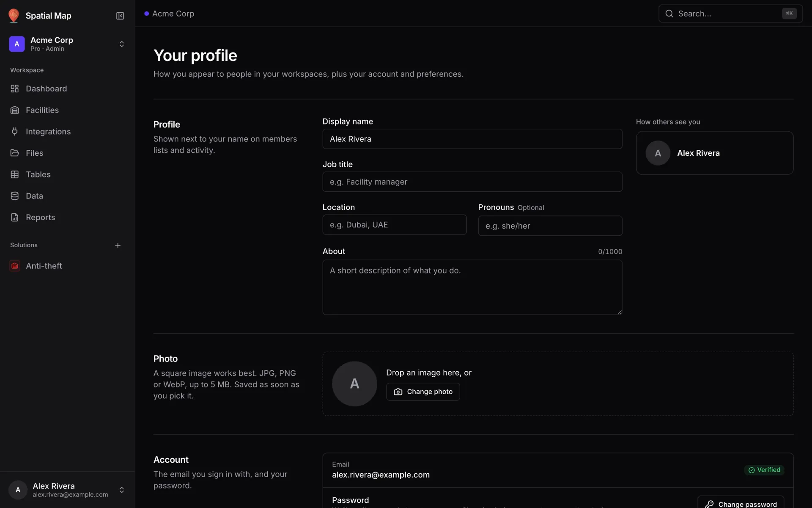Click the red Anti-theft solution icon
The height and width of the screenshot is (508, 812).
pos(15,266)
